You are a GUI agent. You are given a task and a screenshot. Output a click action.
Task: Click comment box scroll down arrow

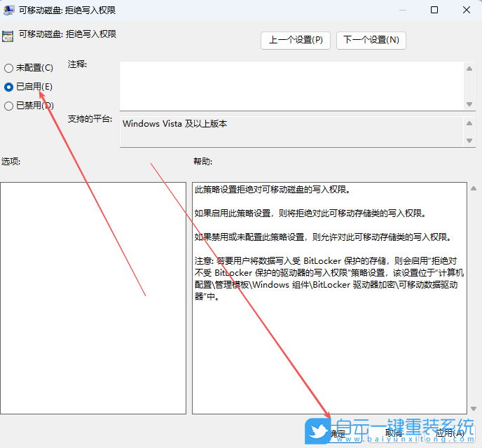click(x=469, y=104)
